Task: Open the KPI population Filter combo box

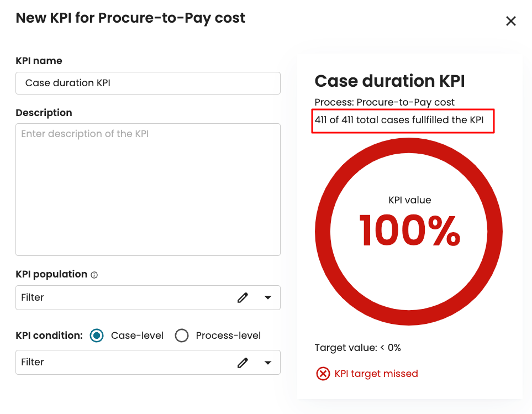Action: (122, 297)
